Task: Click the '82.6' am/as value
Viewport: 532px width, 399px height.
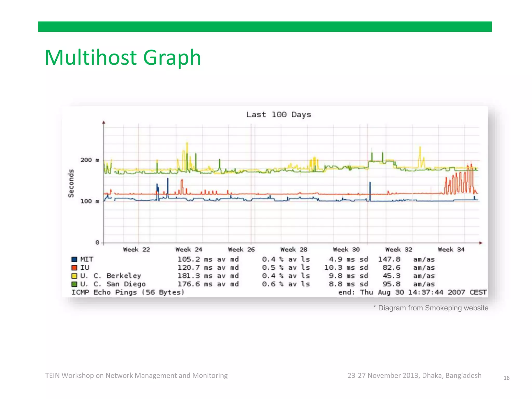Action: 391,268
